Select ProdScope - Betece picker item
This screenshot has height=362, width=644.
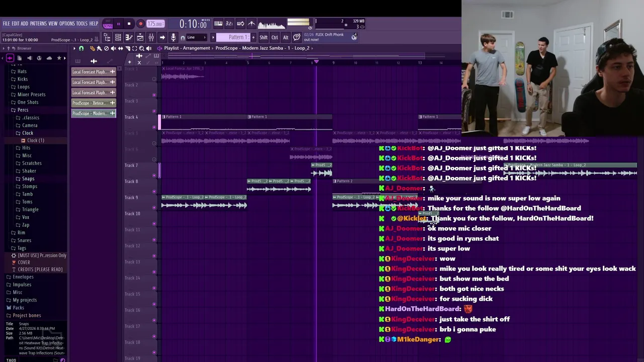pyautogui.click(x=94, y=103)
